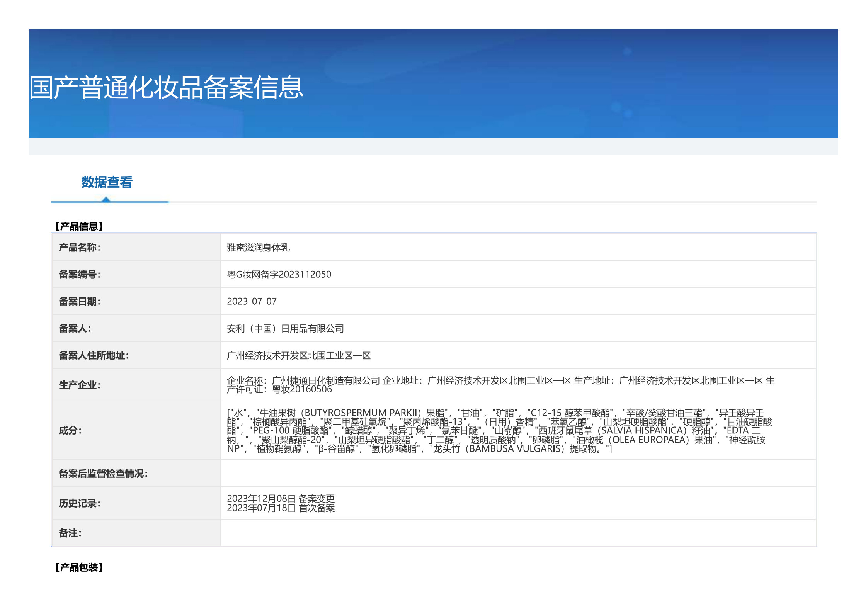Click the 成分 row label

[70, 430]
